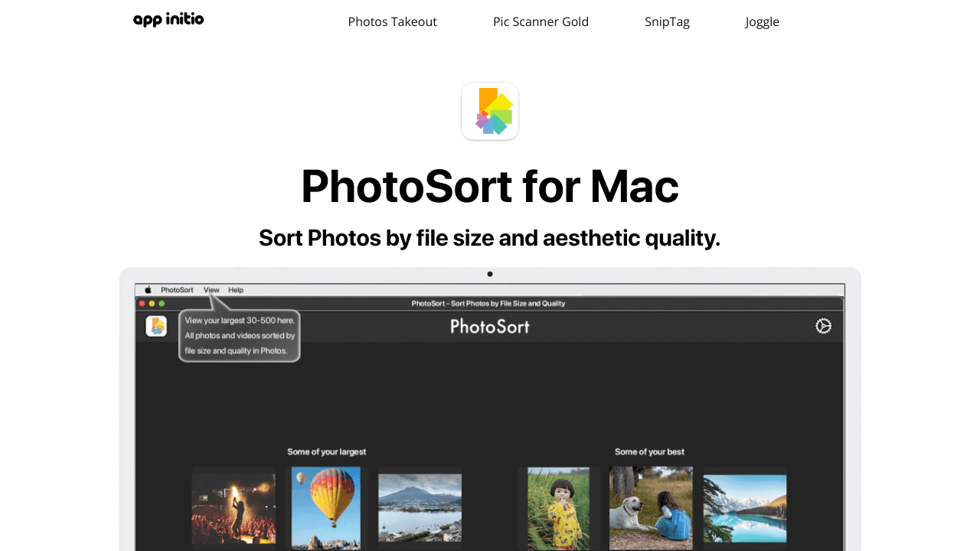
Task: Click the Apple logo in the menu bar
Action: coord(148,290)
